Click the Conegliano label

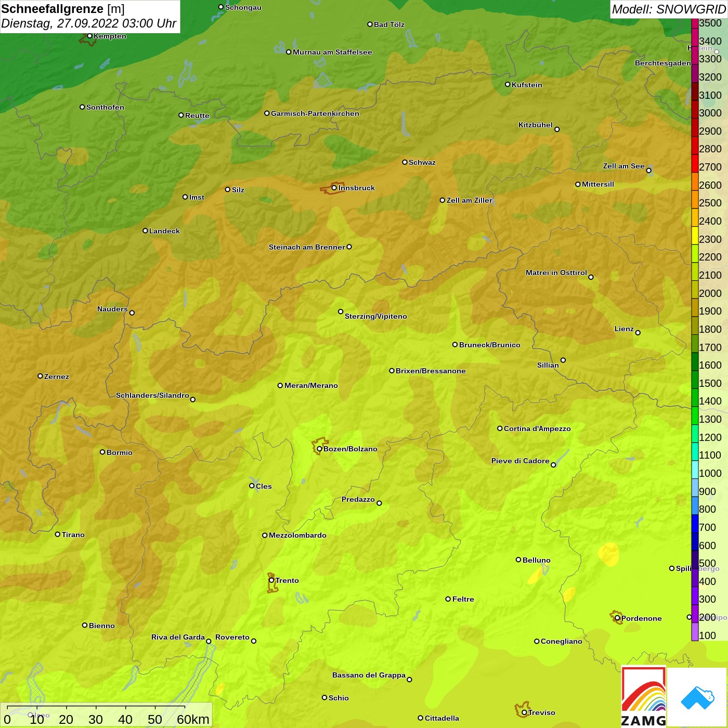[x=562, y=641]
